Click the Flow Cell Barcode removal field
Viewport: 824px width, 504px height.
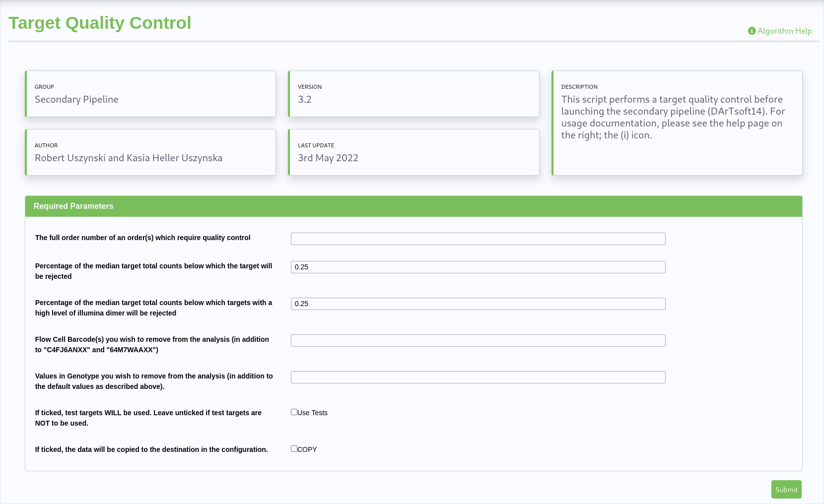(478, 340)
